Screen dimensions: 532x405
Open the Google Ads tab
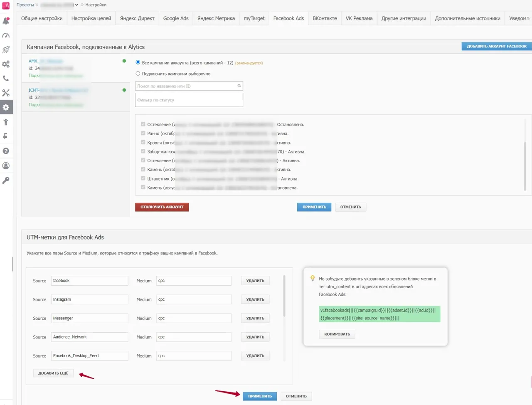176,18
